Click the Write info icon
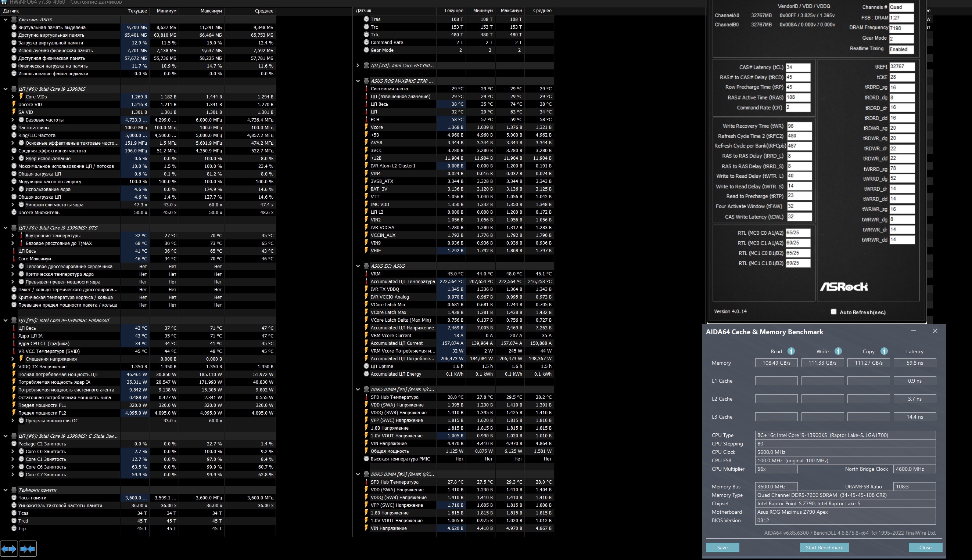 click(838, 351)
